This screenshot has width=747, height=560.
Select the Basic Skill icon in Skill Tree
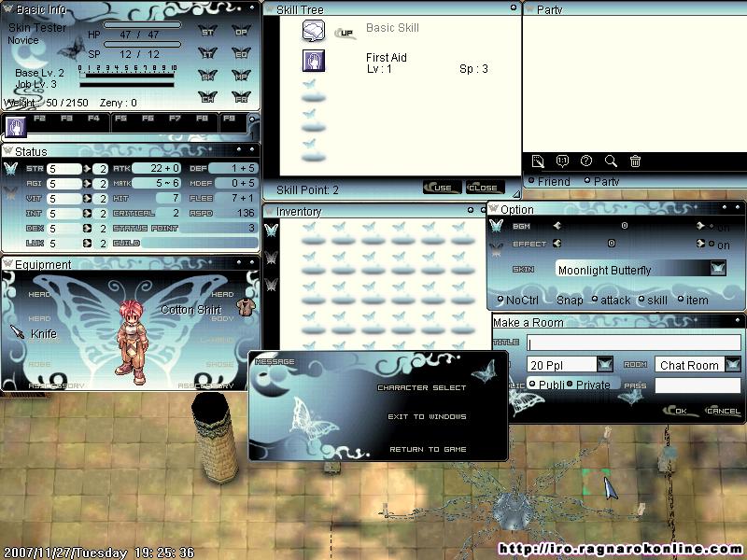(314, 31)
